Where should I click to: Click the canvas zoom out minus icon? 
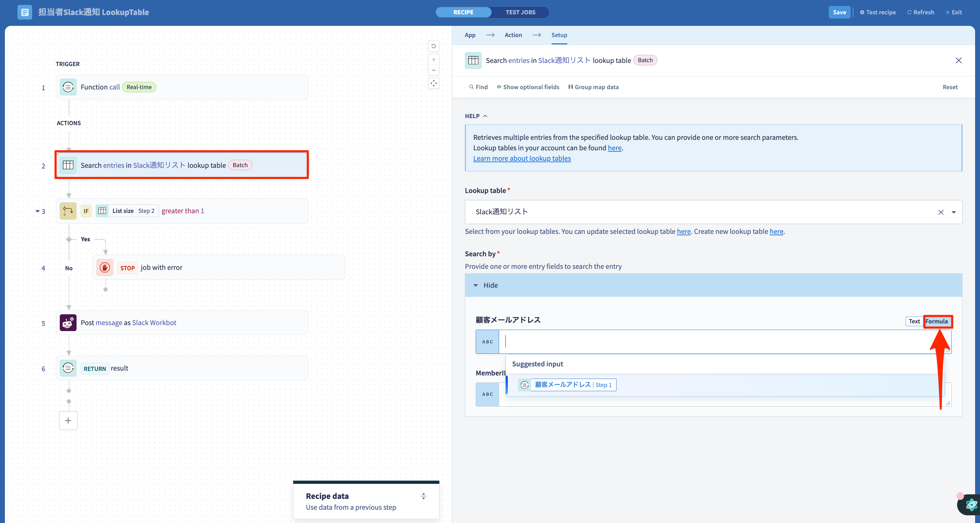coord(433,70)
